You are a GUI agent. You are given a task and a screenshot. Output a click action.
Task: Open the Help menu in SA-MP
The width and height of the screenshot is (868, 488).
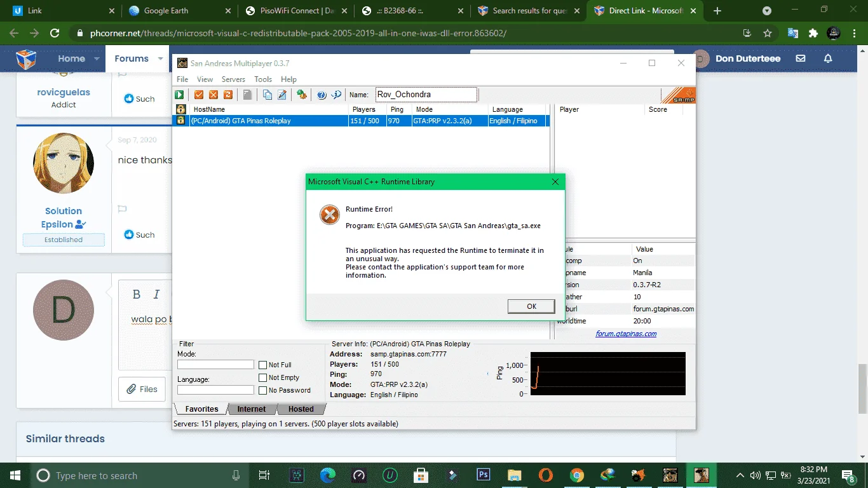288,79
